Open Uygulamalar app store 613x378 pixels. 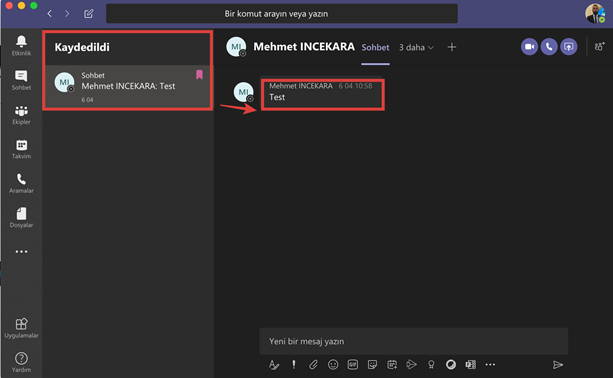tap(21, 328)
